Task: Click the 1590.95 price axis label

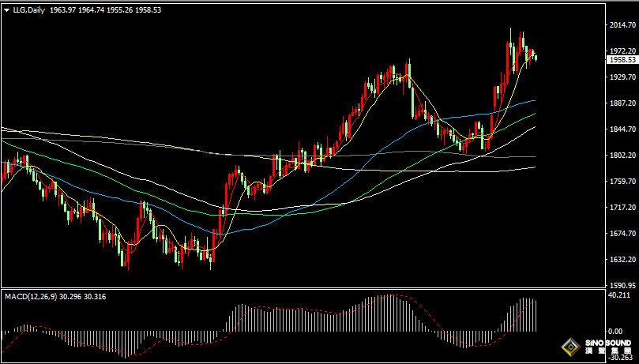Action: tap(623, 285)
